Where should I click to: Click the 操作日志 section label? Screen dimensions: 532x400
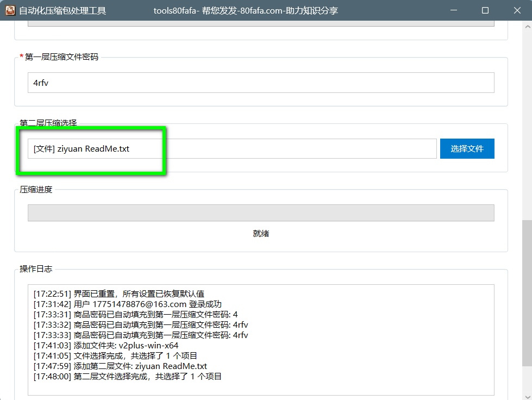tap(36, 269)
